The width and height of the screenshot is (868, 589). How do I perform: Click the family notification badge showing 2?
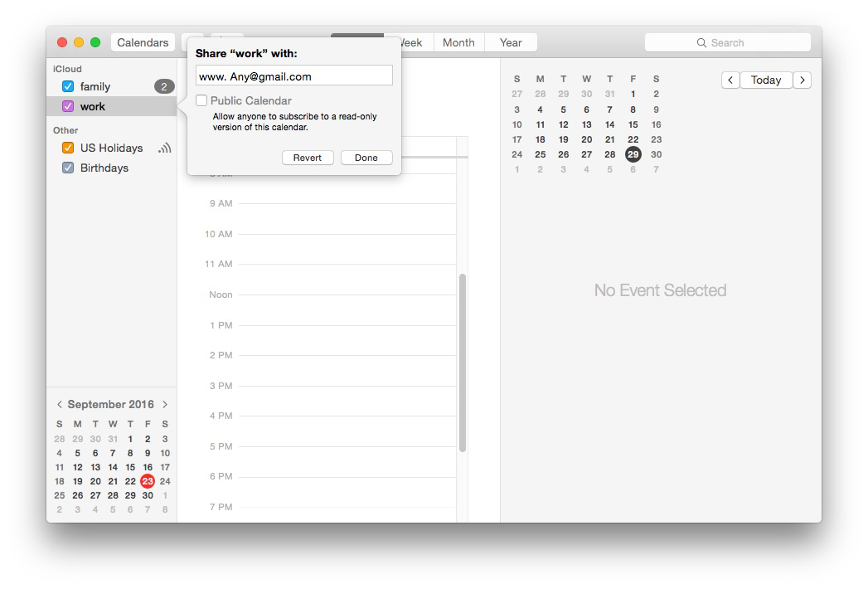(164, 86)
